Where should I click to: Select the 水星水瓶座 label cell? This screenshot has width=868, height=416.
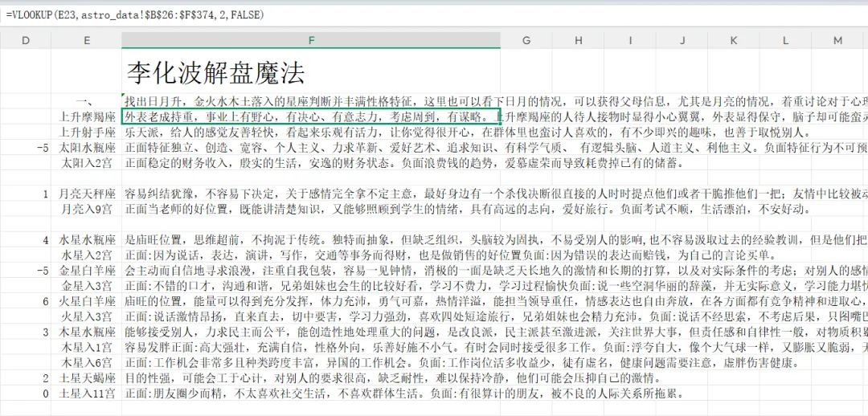point(87,240)
